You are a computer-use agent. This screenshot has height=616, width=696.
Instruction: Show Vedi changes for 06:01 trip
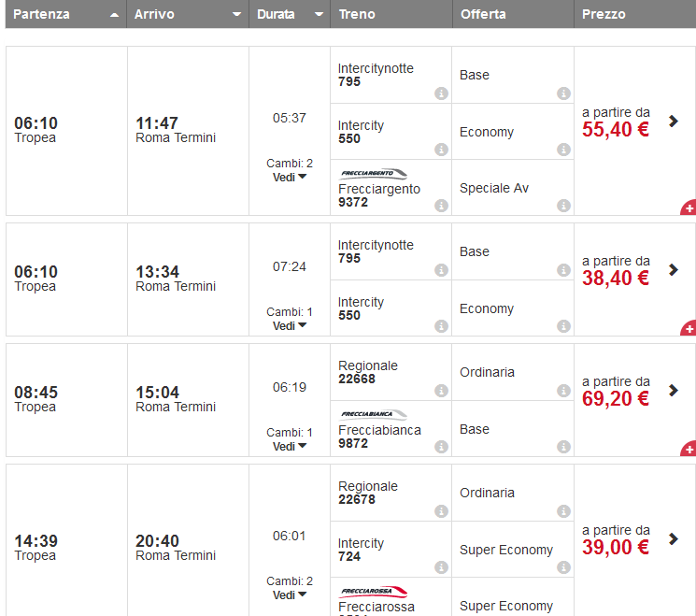click(x=290, y=595)
